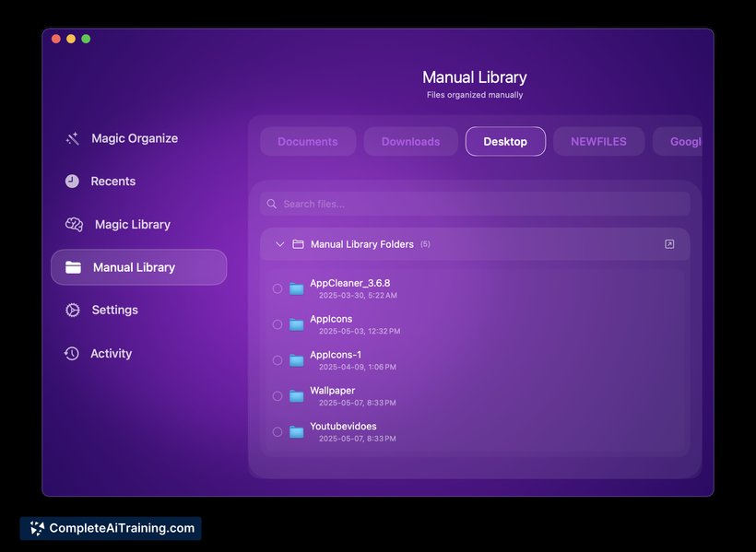Image resolution: width=756 pixels, height=552 pixels.
Task: Select the Desktop tab
Action: coord(505,142)
